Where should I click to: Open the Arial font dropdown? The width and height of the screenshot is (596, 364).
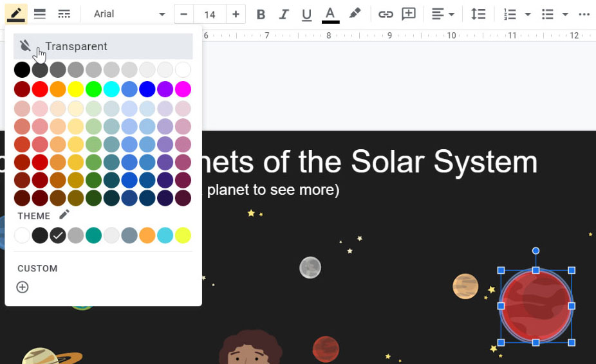tap(129, 14)
